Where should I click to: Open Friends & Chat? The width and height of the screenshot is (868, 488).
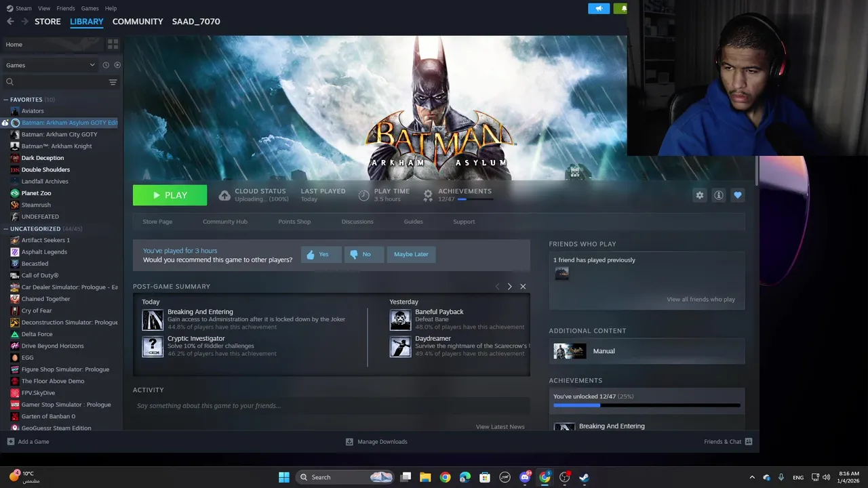click(728, 442)
